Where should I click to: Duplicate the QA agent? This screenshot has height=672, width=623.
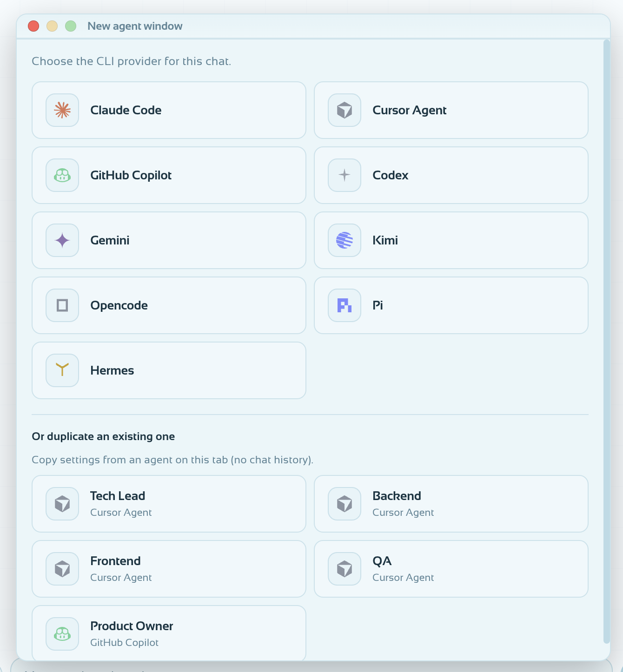pos(451,569)
